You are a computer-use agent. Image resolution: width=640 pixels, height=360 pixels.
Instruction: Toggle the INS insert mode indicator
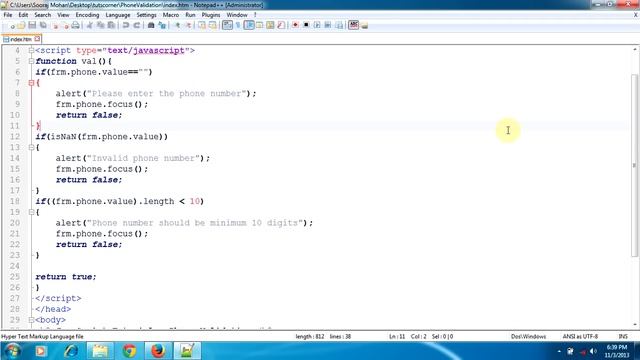pos(623,336)
